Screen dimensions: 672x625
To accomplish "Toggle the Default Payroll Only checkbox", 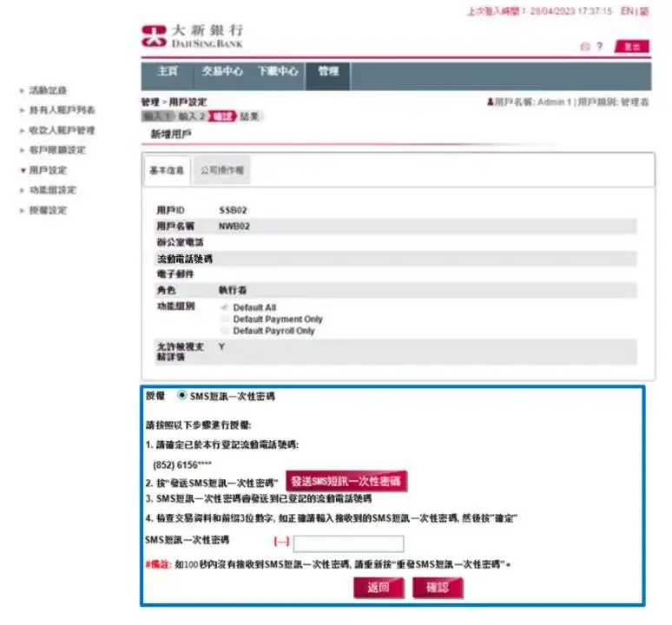I will click(x=224, y=330).
